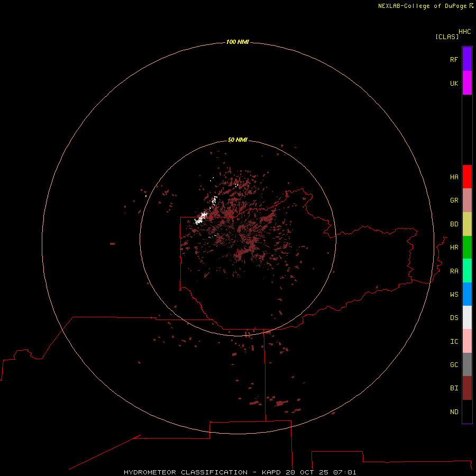Screen dimensions: 476x476
Task: Click the HR green legend swatch
Action: pos(467,247)
